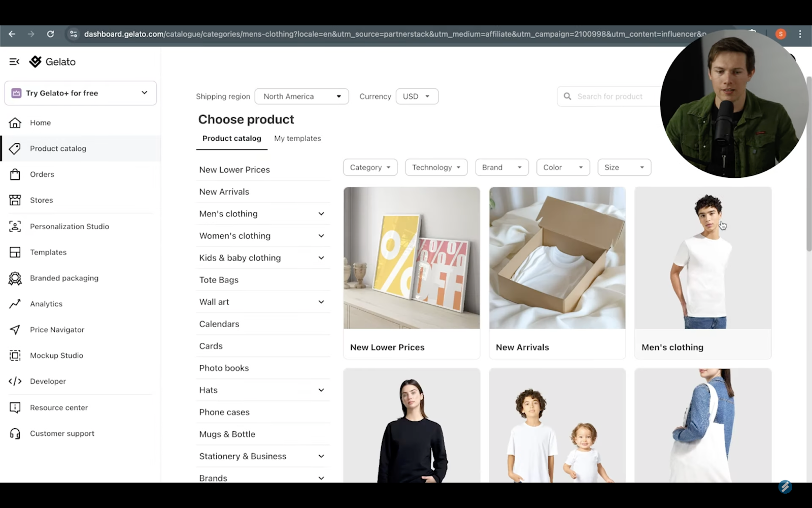The height and width of the screenshot is (508, 812).
Task: Click the Gelato+ crown icon
Action: pos(16,93)
